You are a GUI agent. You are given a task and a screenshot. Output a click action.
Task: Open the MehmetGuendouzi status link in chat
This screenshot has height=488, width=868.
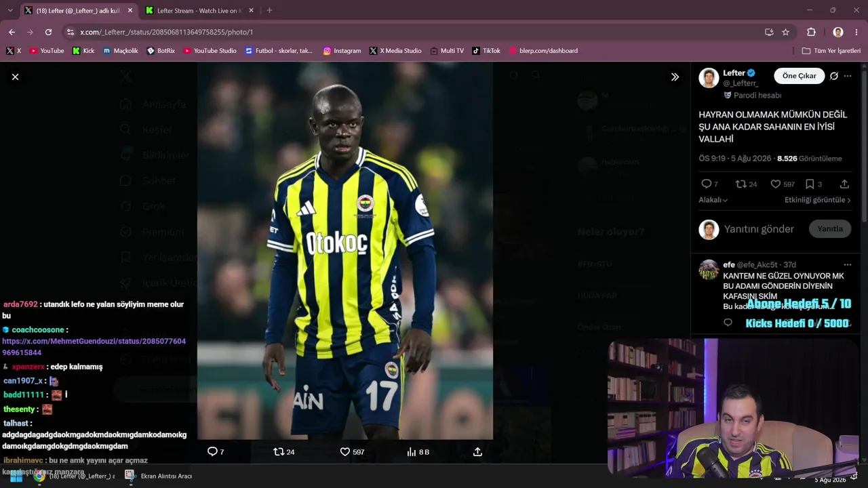pyautogui.click(x=94, y=347)
